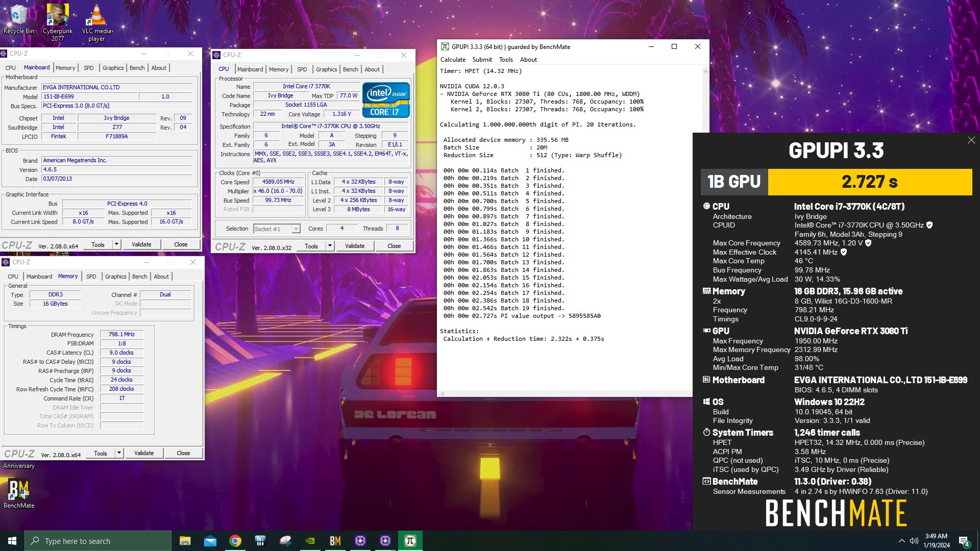Open the Calculate menu in GPUPI
Viewport: 980px width, 551px height.
pos(453,60)
